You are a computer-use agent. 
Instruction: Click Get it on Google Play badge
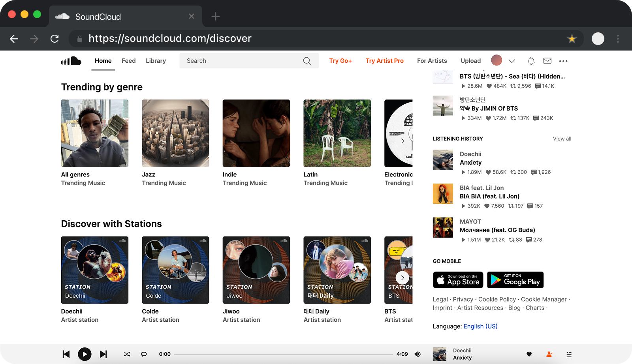click(x=515, y=280)
